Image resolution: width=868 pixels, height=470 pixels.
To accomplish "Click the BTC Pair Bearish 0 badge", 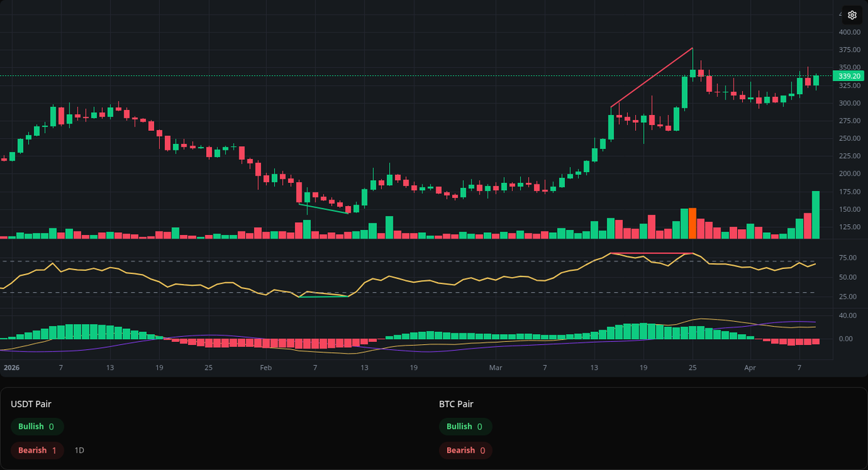I will 466,450.
